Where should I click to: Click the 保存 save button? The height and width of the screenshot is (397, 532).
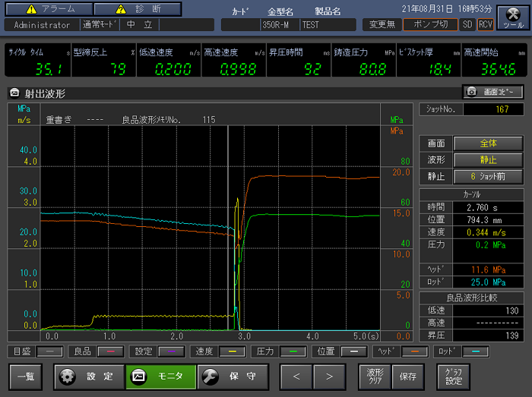pos(408,376)
